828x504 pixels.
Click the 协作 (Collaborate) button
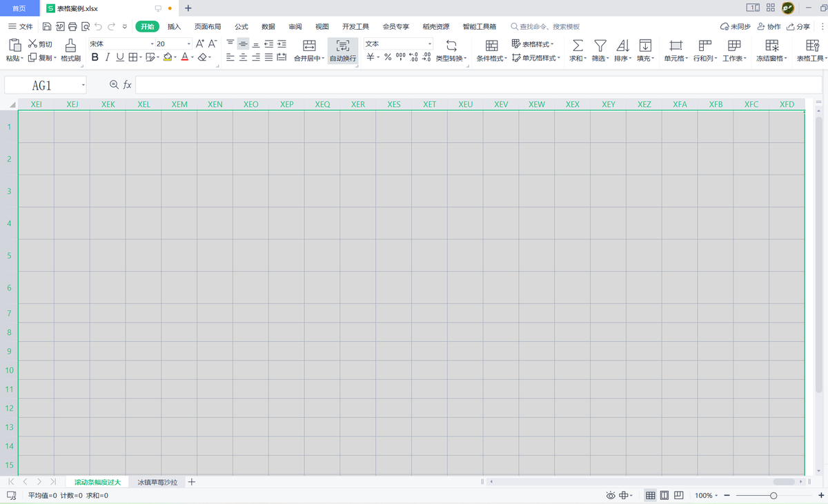pyautogui.click(x=769, y=27)
